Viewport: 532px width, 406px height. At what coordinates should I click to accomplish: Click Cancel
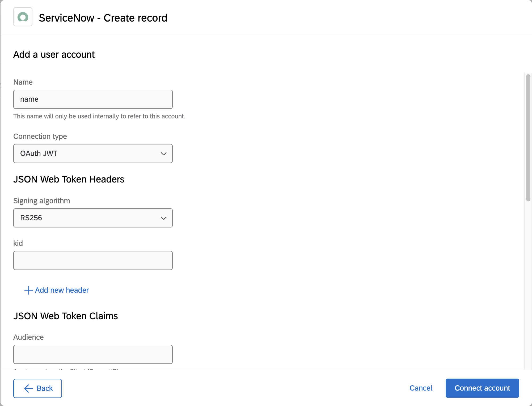[421, 388]
